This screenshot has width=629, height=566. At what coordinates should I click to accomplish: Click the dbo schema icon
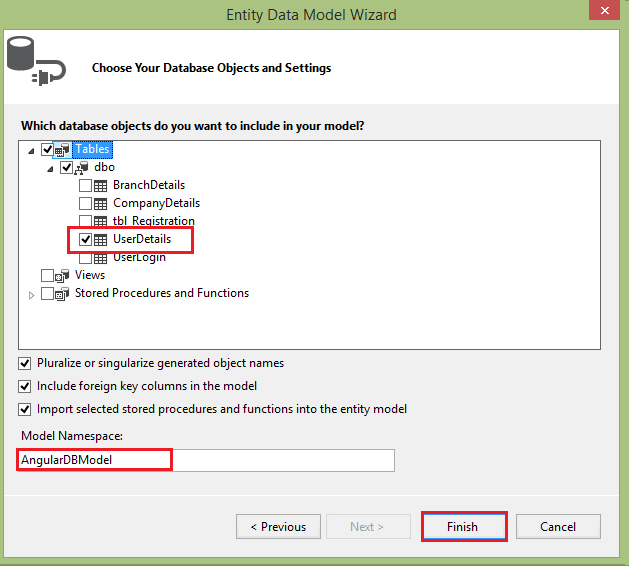82,168
